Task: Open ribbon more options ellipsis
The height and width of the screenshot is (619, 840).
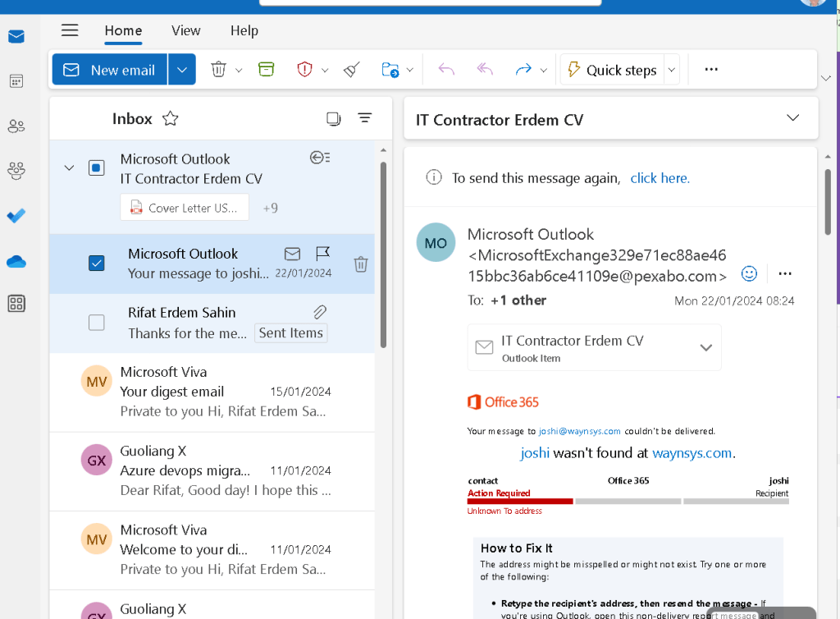Action: [x=711, y=69]
